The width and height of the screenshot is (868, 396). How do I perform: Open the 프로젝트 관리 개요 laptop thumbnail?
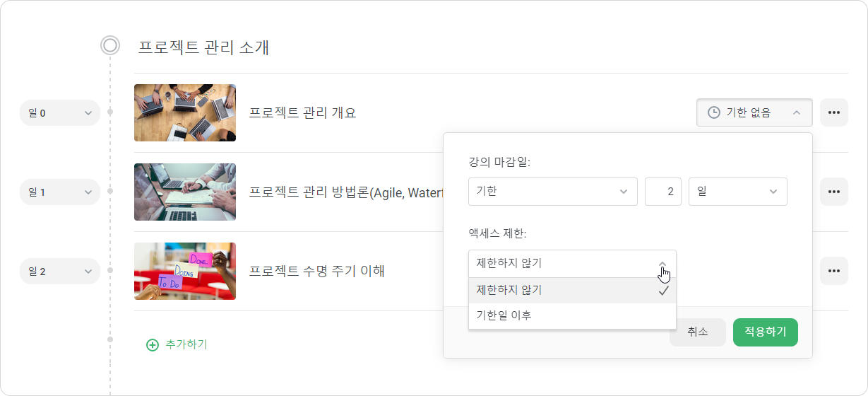185,112
